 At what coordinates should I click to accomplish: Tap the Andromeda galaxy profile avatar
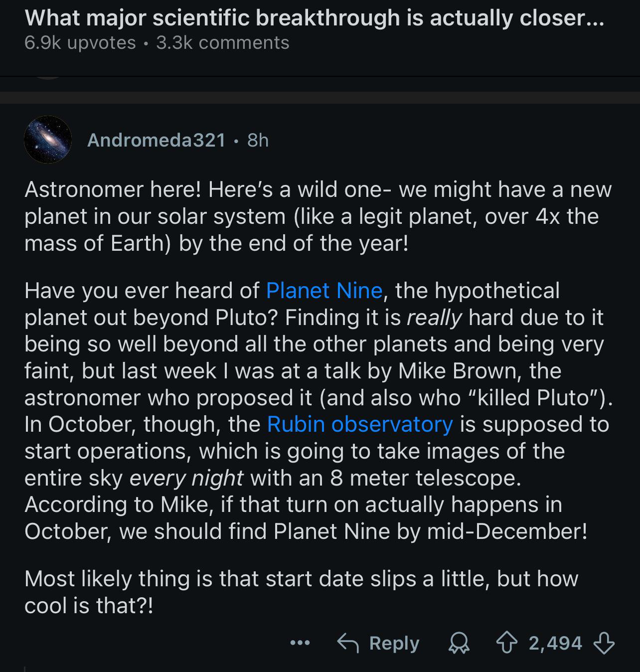point(48,140)
